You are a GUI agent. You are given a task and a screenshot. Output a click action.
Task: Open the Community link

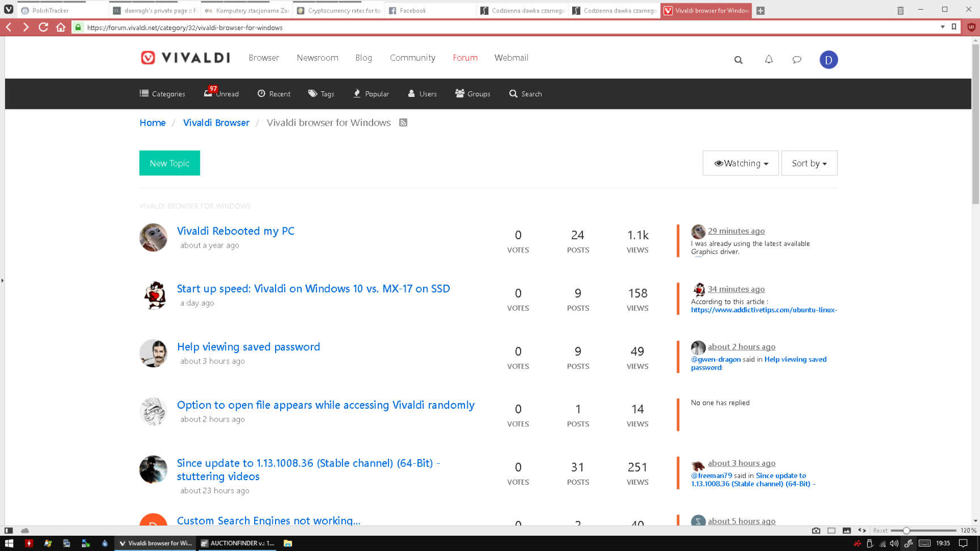click(412, 58)
